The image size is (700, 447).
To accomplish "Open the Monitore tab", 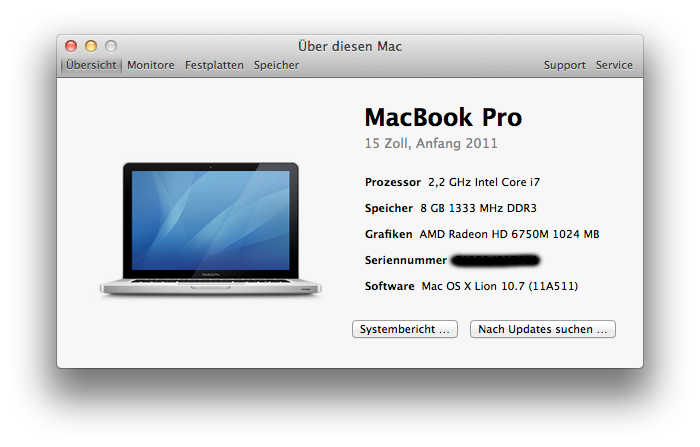I will 150,65.
